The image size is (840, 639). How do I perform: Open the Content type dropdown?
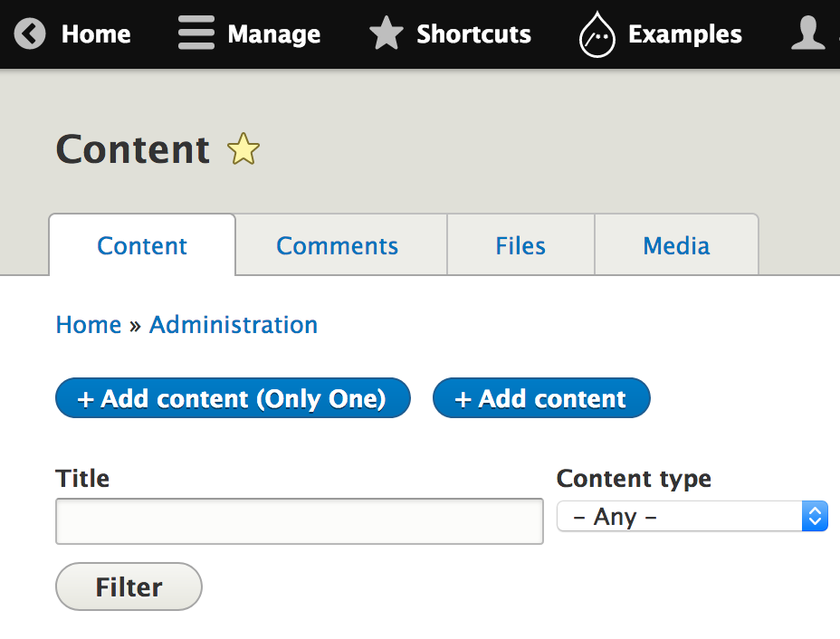(692, 517)
